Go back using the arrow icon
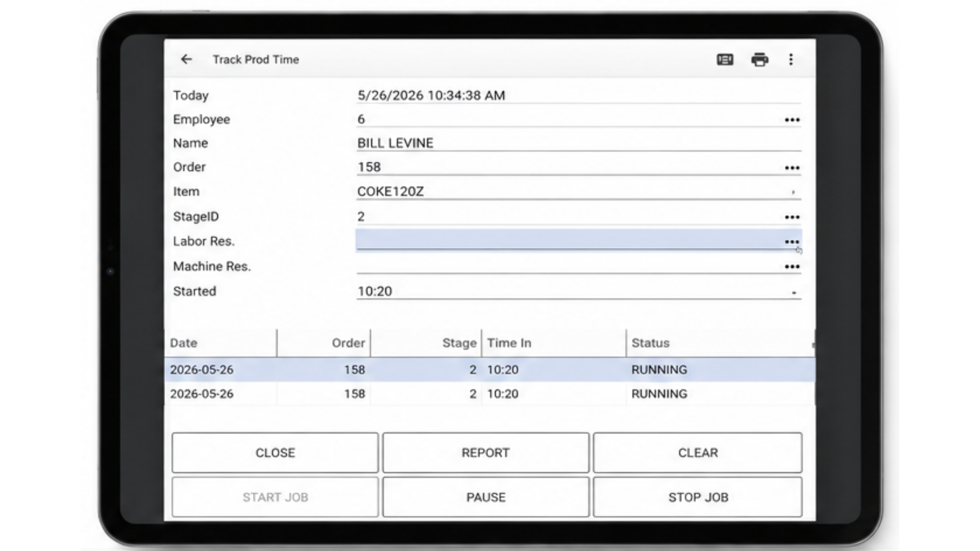The height and width of the screenshot is (551, 980). (x=186, y=59)
